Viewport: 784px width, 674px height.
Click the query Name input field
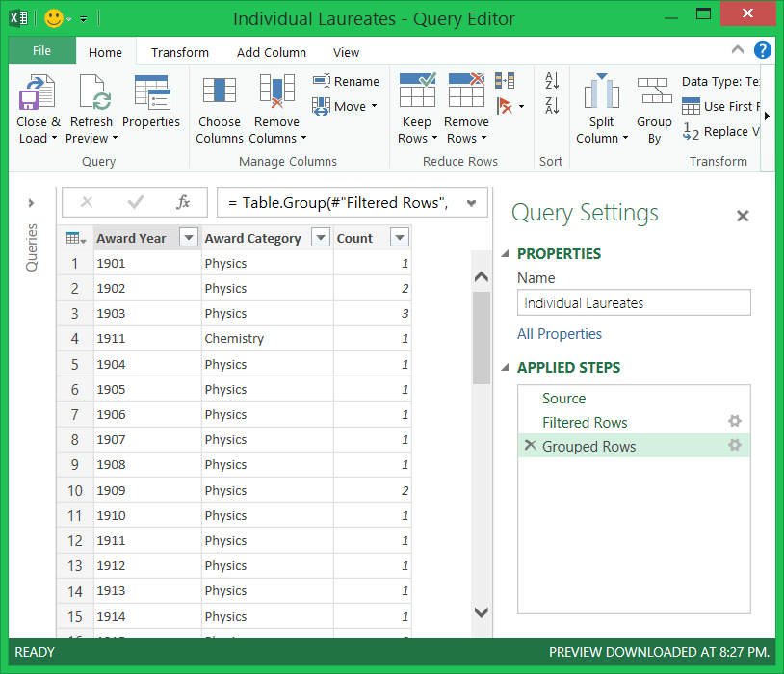point(634,302)
